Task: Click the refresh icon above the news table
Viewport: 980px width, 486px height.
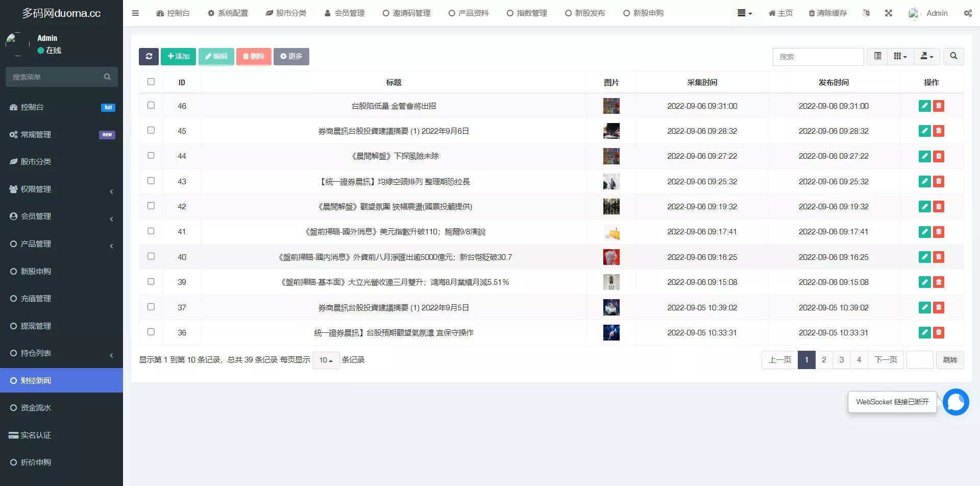Action: tap(149, 57)
